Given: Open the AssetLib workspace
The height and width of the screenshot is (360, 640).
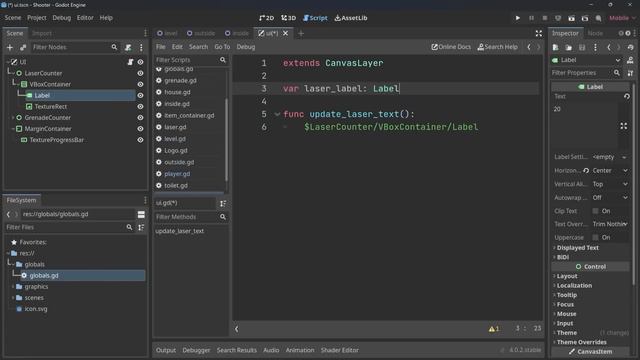Looking at the screenshot, I should (351, 18).
